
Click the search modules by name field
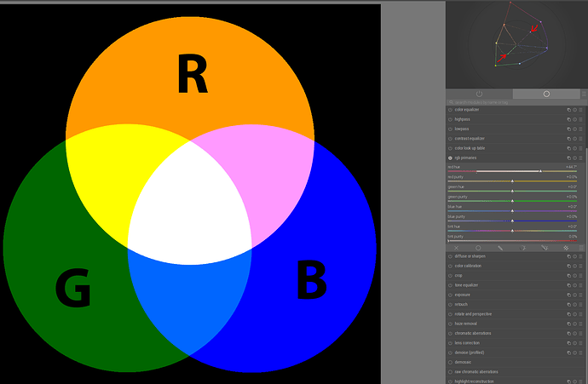pyautogui.click(x=511, y=102)
